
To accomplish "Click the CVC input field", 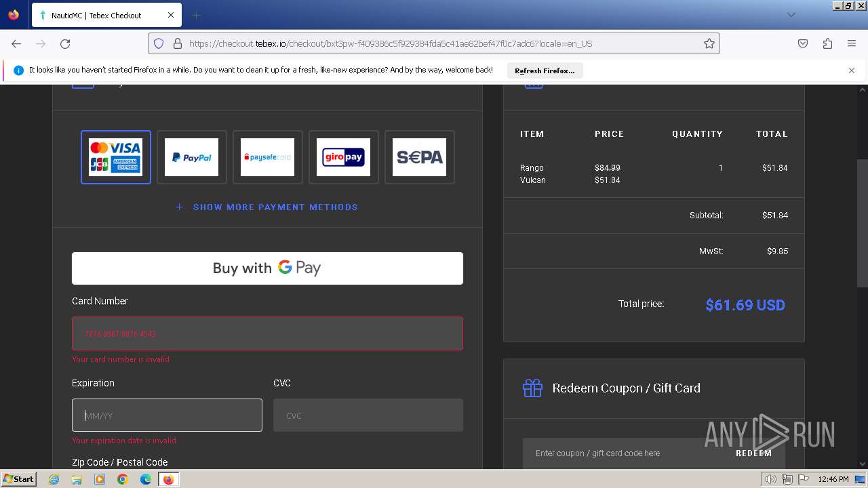I will pyautogui.click(x=368, y=415).
